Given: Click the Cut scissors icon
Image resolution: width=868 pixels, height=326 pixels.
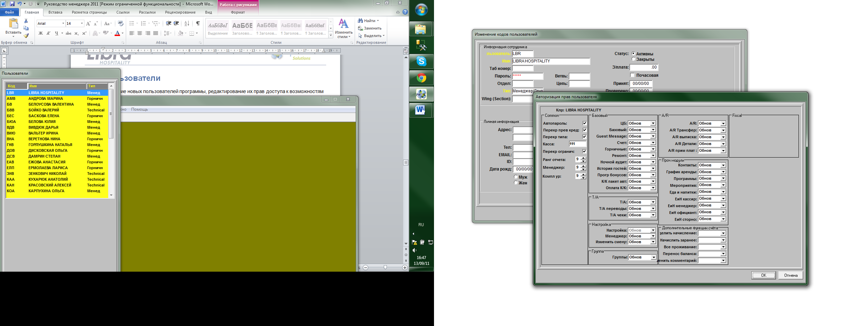Looking at the screenshot, I should click(x=26, y=21).
